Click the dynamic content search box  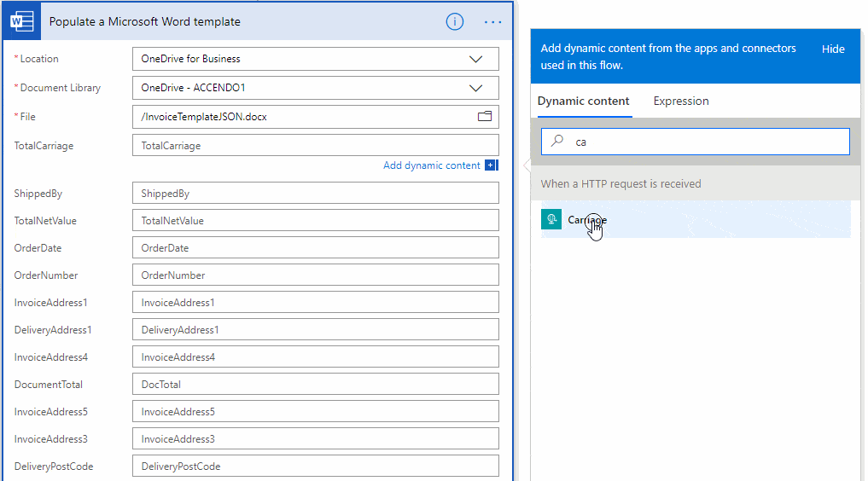[x=696, y=142]
